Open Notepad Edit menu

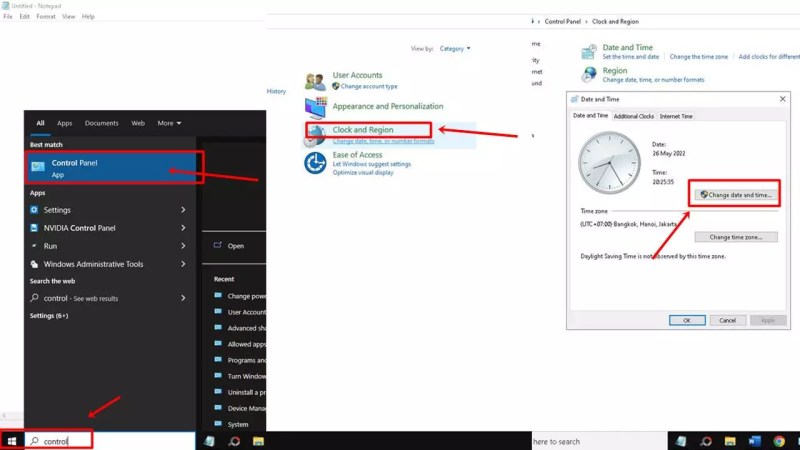(24, 16)
